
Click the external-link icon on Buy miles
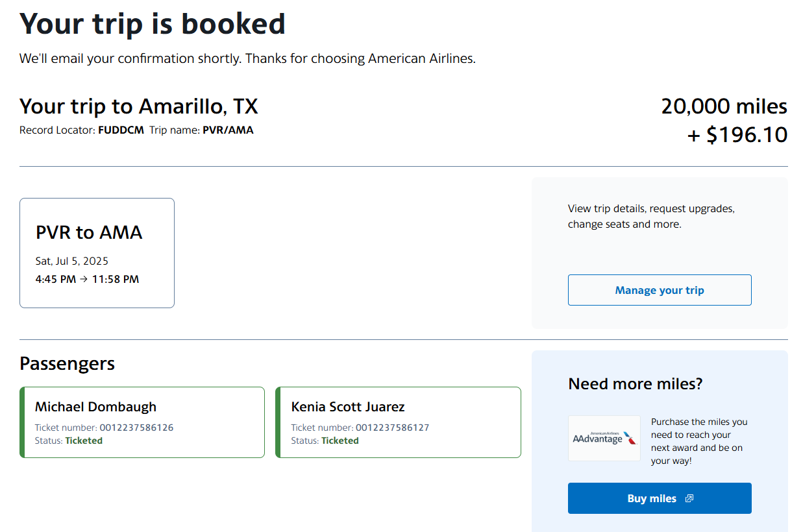[x=689, y=499]
